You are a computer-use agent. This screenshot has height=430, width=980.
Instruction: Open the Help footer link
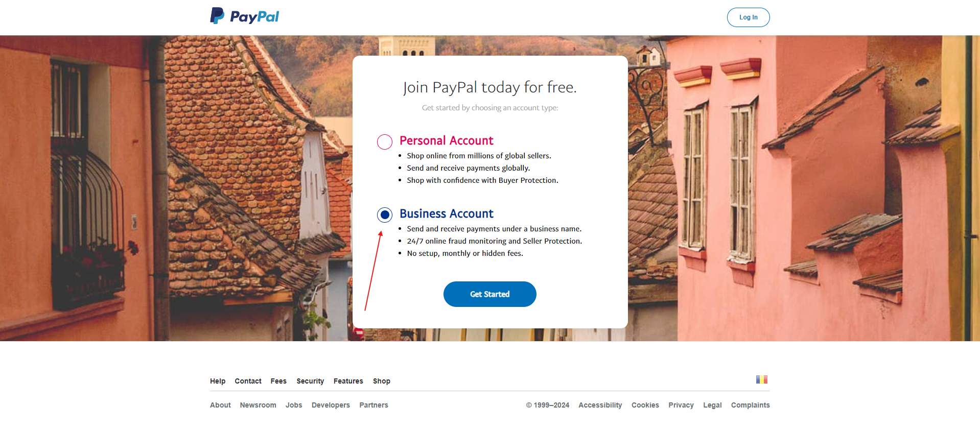click(x=218, y=381)
